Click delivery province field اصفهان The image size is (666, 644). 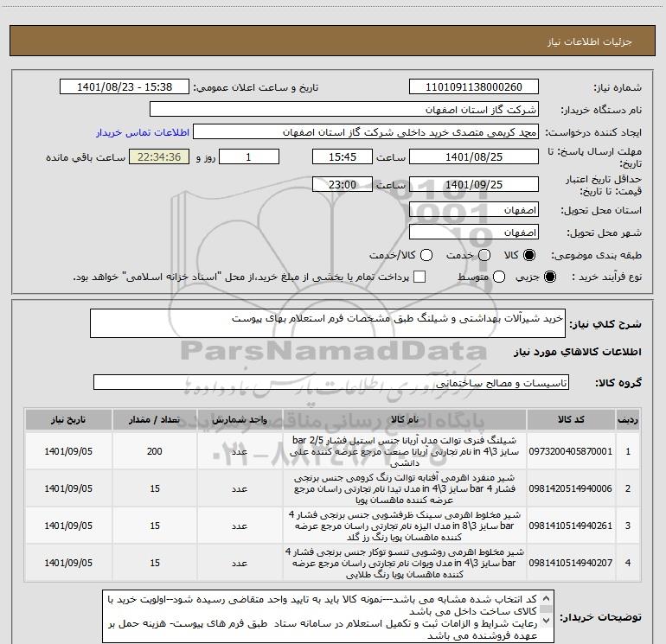[x=474, y=210]
